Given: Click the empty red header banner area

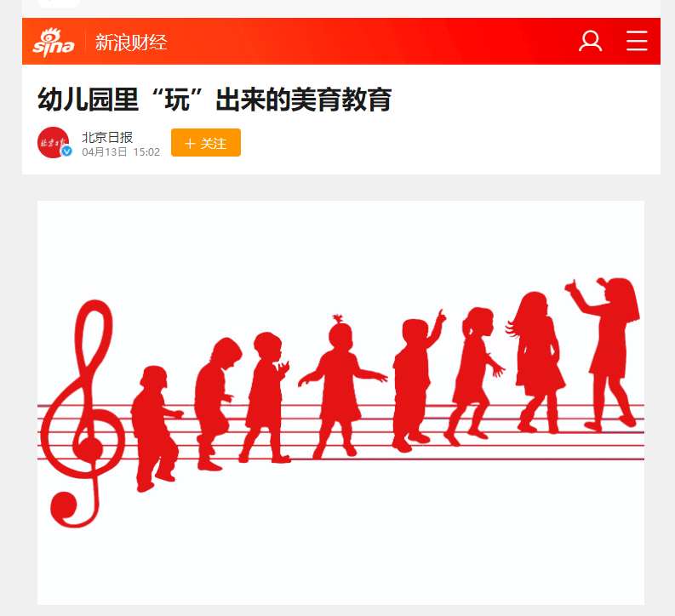Looking at the screenshot, I should coord(370,42).
